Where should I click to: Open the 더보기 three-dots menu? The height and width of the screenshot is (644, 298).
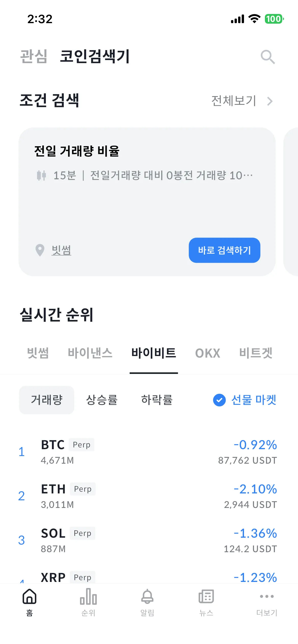click(x=267, y=596)
